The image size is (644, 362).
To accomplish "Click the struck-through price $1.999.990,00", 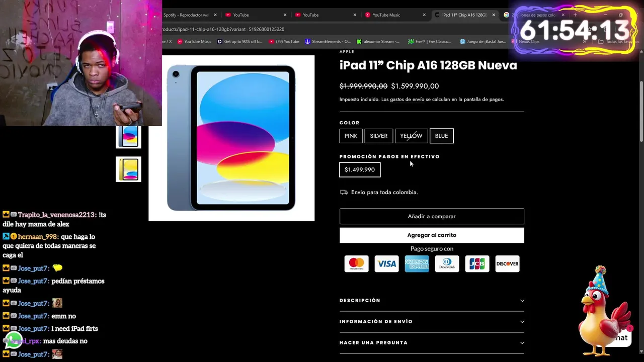I will 363,86.
